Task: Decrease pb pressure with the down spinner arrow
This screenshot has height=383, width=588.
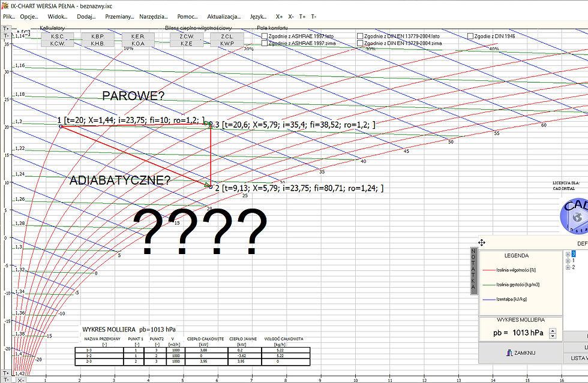Action: [553, 336]
